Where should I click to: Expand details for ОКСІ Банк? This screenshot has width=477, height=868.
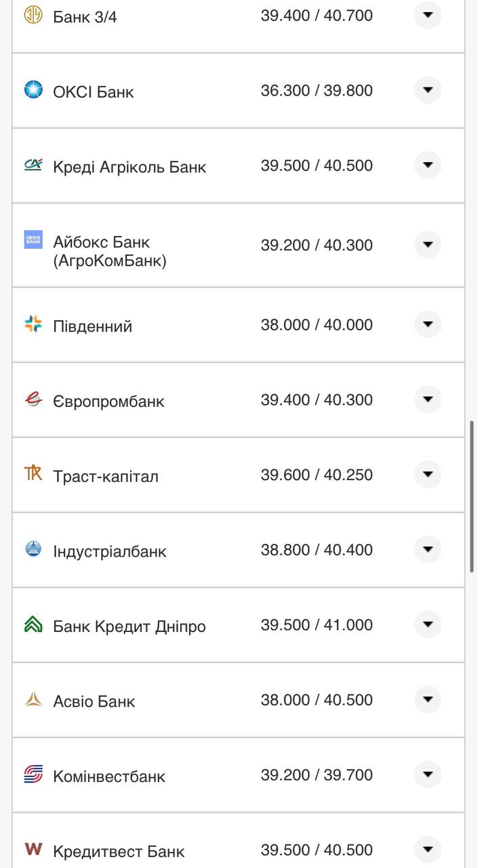pyautogui.click(x=428, y=90)
